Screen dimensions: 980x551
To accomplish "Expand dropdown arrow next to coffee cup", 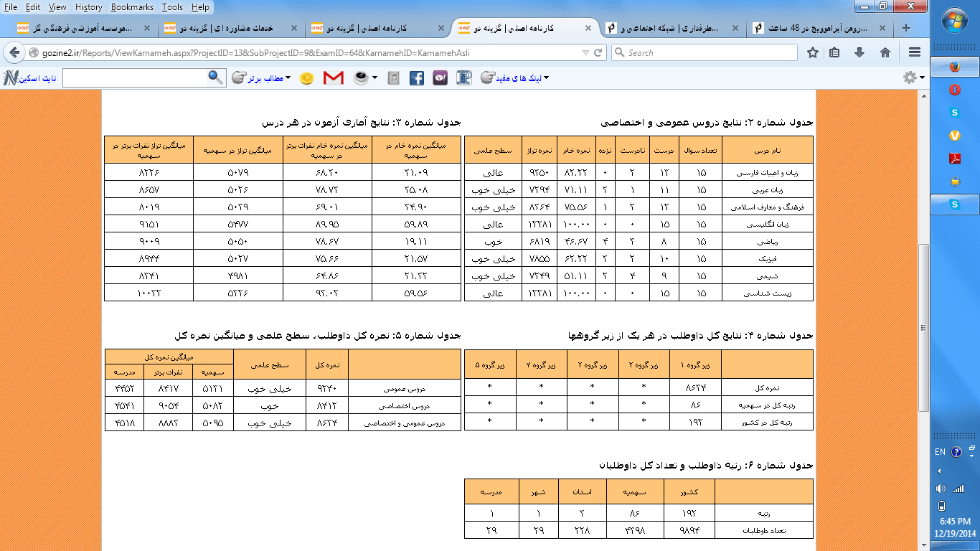I will click(374, 78).
